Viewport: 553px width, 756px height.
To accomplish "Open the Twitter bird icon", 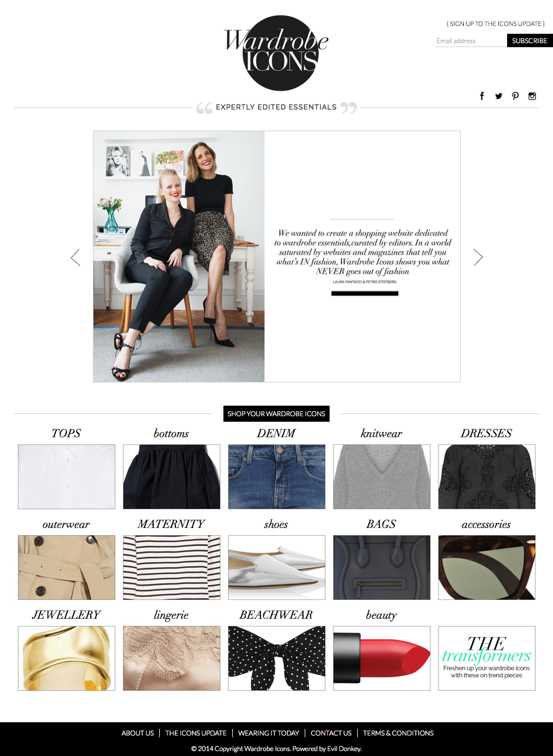I will click(499, 96).
